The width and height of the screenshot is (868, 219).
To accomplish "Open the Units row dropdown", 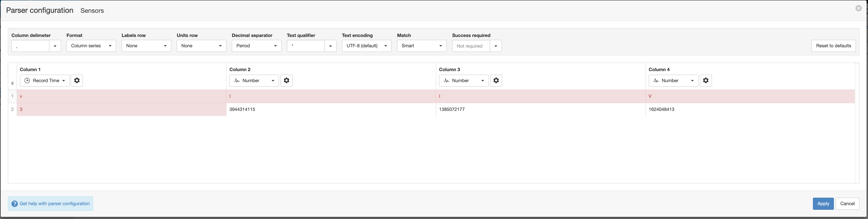I will (201, 46).
